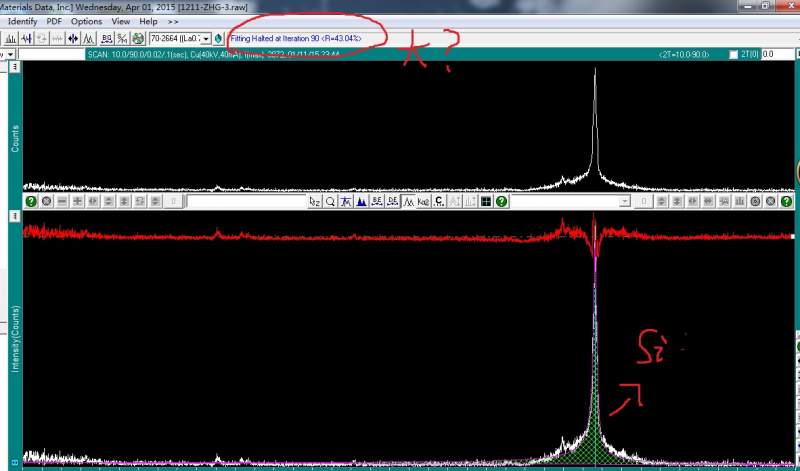Click the blue diamond arrows toolbar icon

(x=73, y=38)
